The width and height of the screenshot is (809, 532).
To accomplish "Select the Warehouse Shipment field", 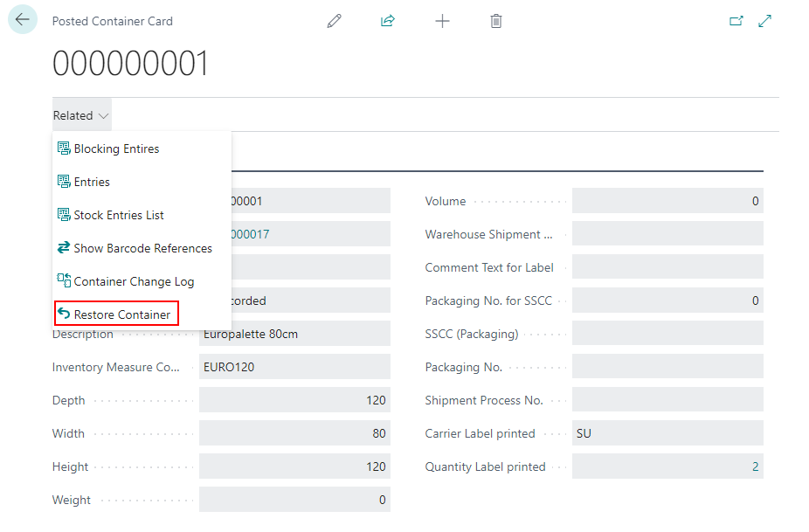I will point(667,235).
